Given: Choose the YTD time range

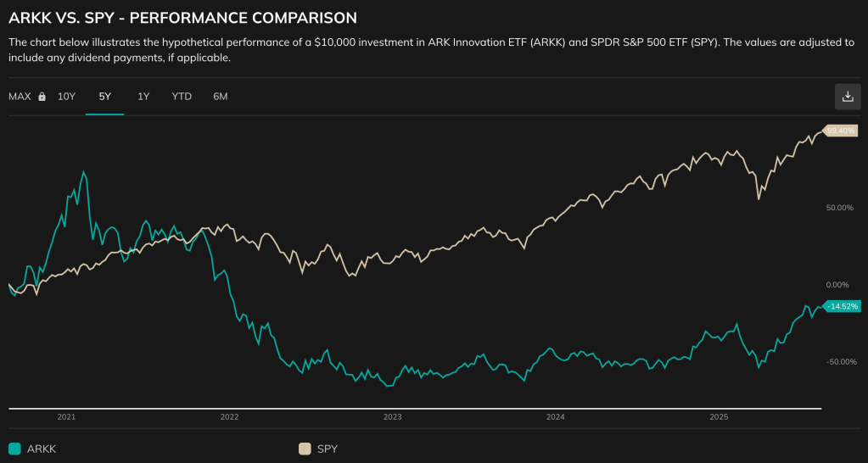Looking at the screenshot, I should coord(182,97).
